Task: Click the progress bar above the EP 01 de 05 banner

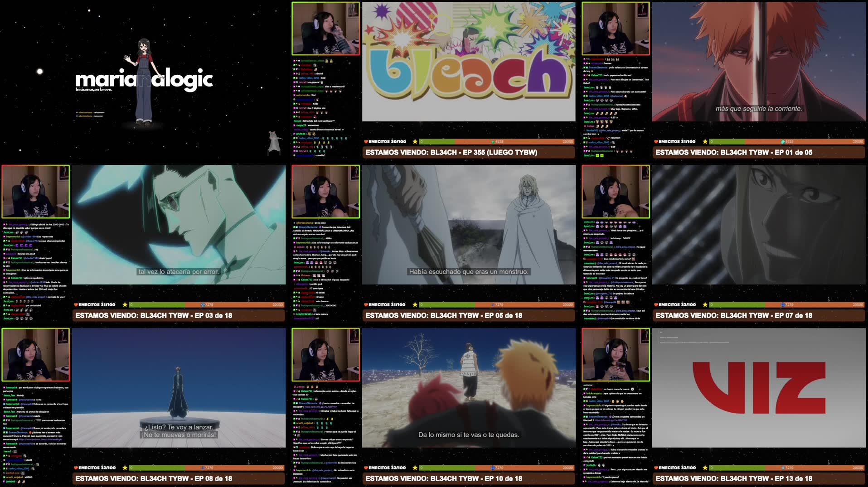Action: (x=787, y=142)
